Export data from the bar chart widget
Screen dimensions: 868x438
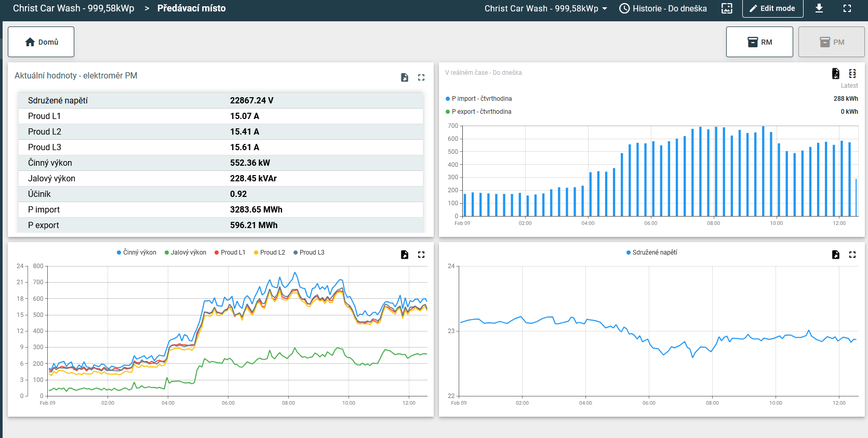(836, 73)
